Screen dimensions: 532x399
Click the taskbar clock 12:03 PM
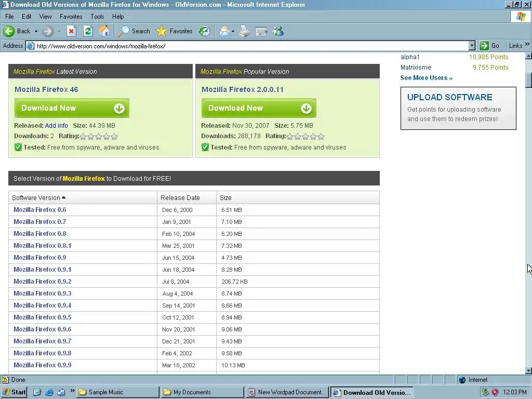[x=515, y=392]
